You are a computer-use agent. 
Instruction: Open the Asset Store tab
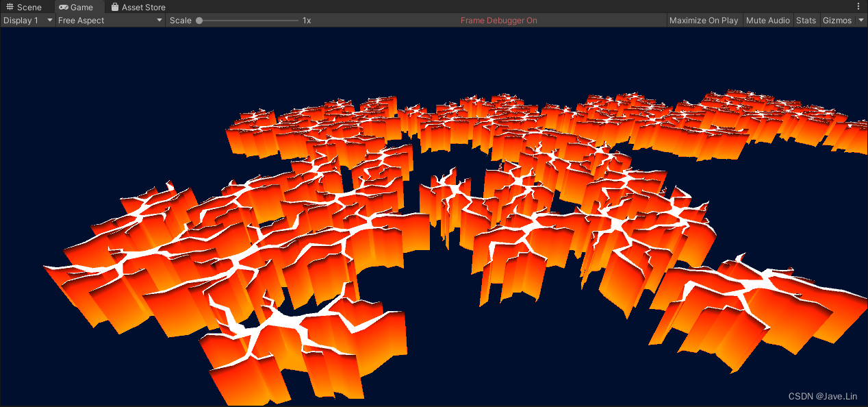138,7
